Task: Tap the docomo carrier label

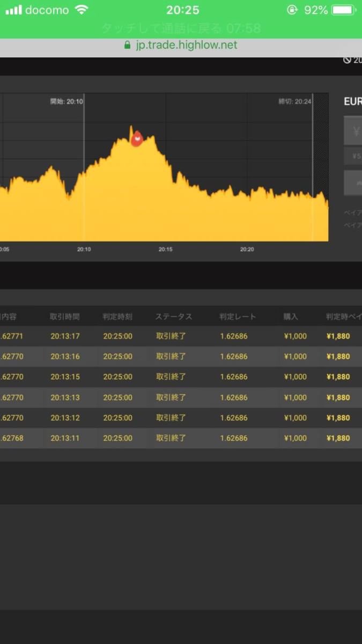Action: pyautogui.click(x=47, y=10)
